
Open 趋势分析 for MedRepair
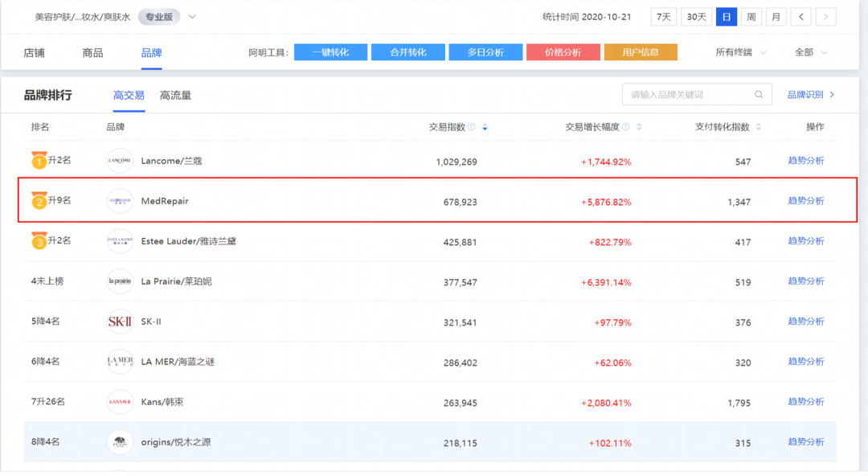[x=805, y=201]
